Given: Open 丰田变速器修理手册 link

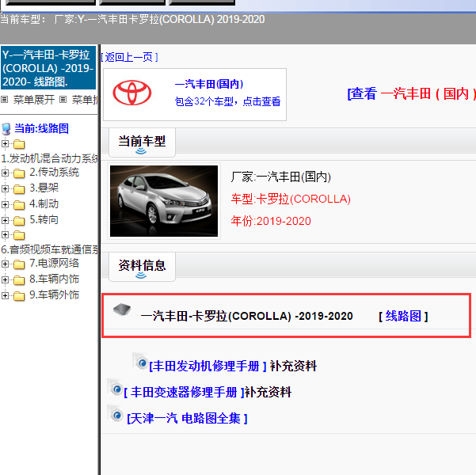Looking at the screenshot, I should click(x=184, y=392).
